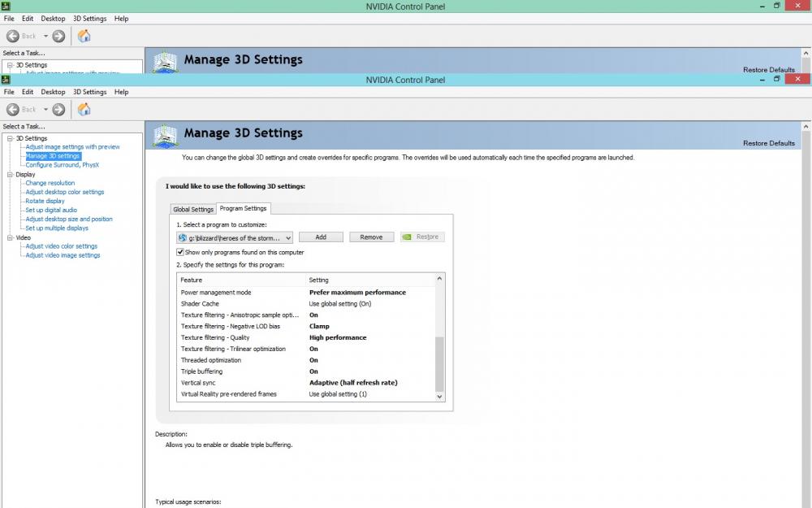
Task: Open Adjust image settings with preview
Action: pyautogui.click(x=72, y=147)
